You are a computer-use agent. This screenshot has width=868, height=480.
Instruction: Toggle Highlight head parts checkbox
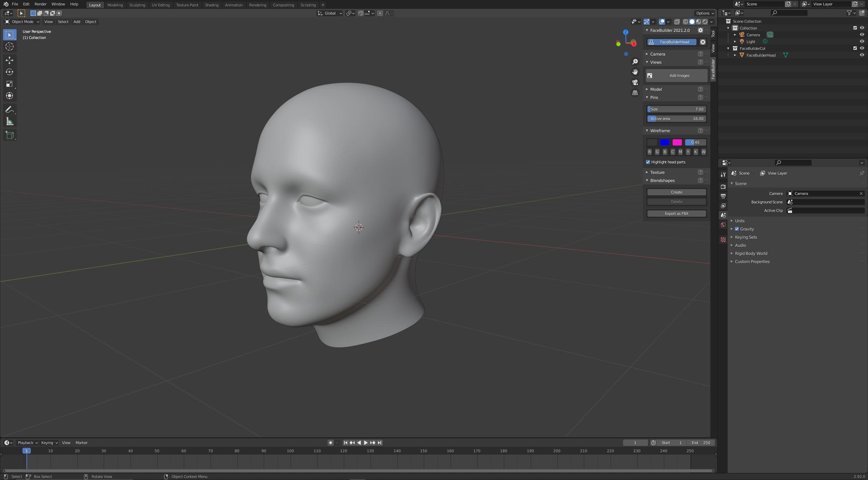pos(648,162)
